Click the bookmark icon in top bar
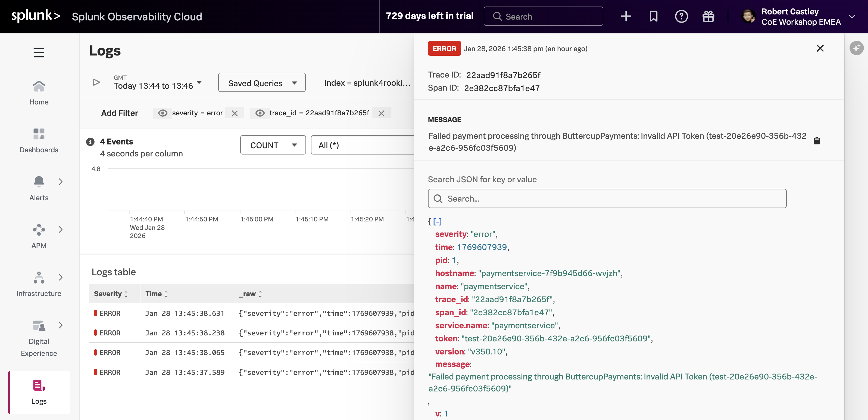Viewport: 868px width, 420px height. [x=653, y=16]
